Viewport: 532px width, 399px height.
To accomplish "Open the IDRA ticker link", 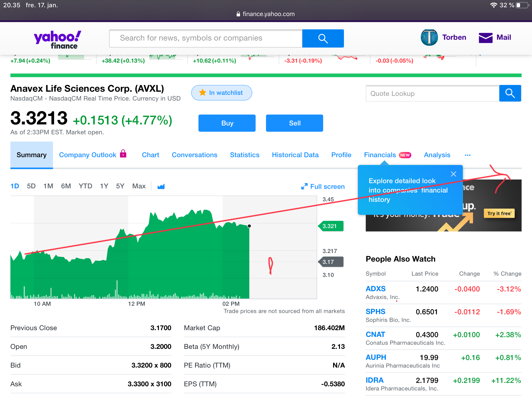I will [x=375, y=380].
